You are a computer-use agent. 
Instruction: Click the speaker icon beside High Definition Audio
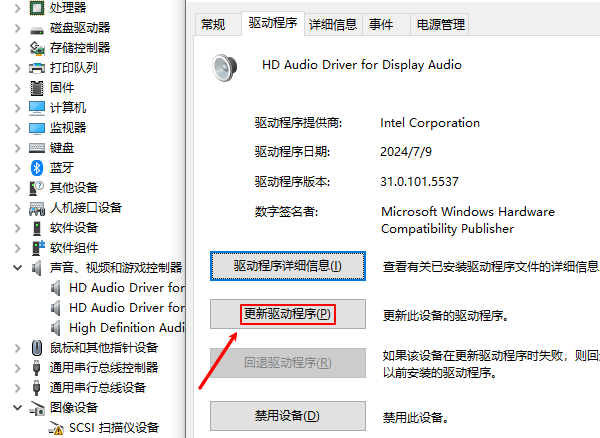(57, 327)
